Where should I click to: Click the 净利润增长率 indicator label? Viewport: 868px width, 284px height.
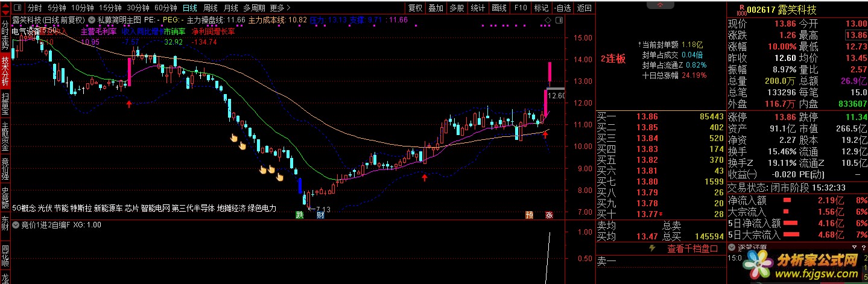point(213,31)
